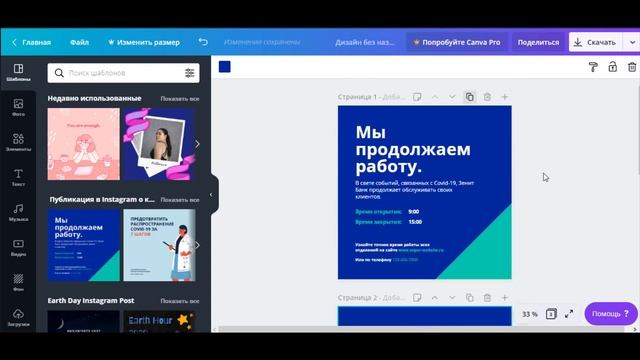Open the search filter options icon
The image size is (640, 360).
click(189, 73)
